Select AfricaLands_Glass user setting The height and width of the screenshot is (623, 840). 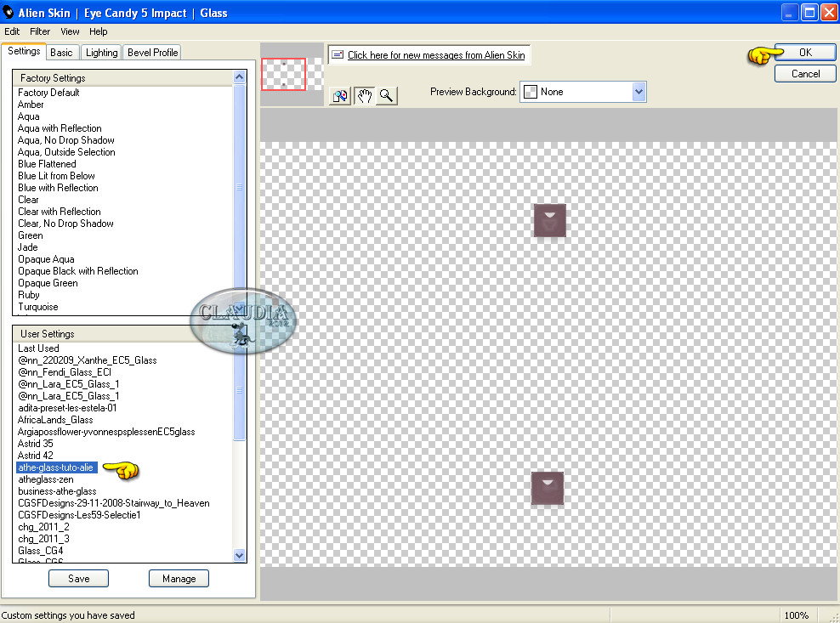pyautogui.click(x=55, y=420)
